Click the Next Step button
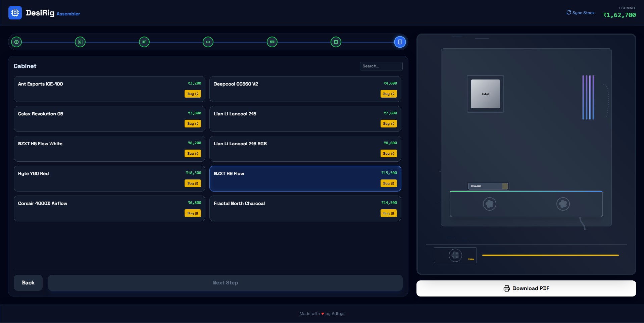 pyautogui.click(x=225, y=283)
